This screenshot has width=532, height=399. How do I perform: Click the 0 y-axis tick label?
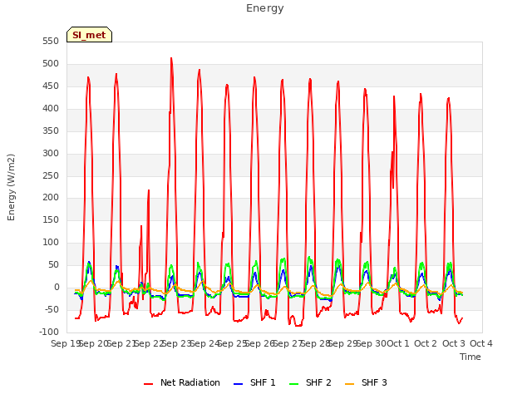[x=57, y=287]
